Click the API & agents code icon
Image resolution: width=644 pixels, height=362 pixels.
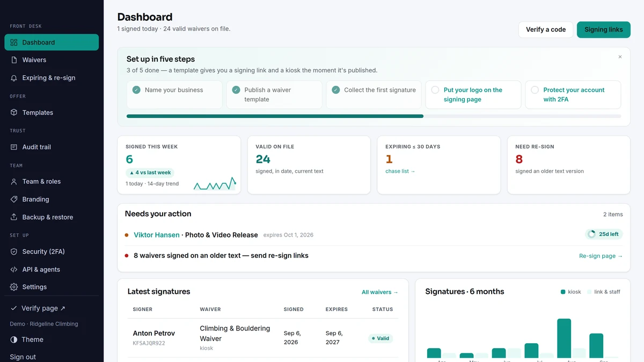[14, 269]
